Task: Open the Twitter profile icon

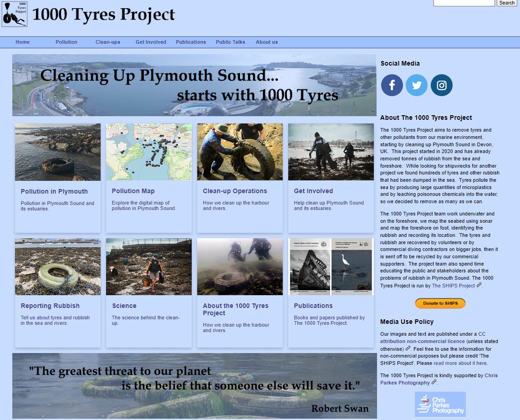Action: coord(417,85)
